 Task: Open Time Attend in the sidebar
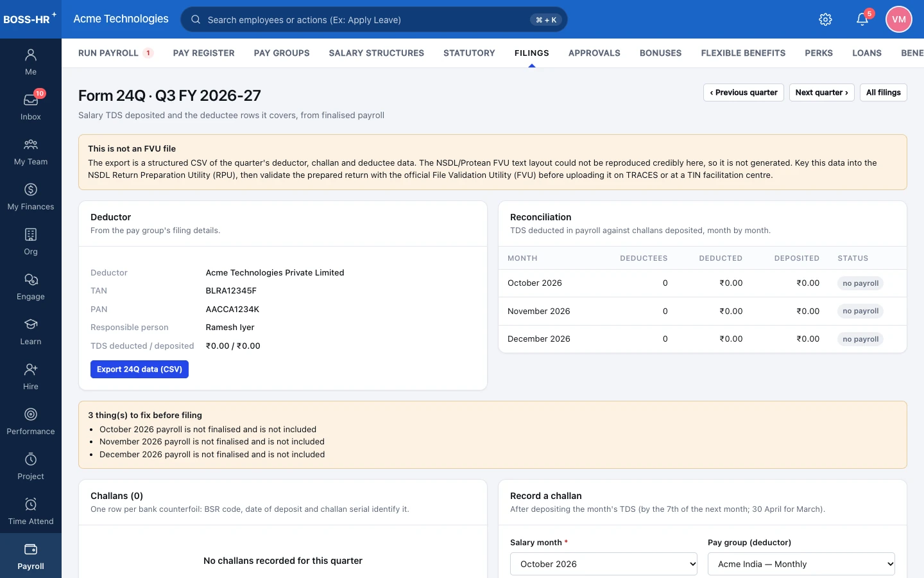tap(31, 511)
